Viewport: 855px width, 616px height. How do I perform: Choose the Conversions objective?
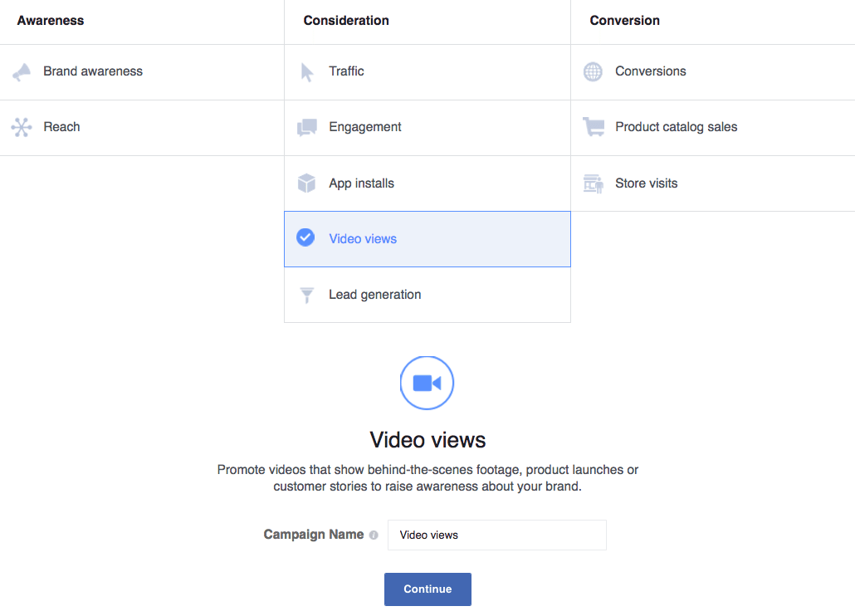tap(651, 71)
